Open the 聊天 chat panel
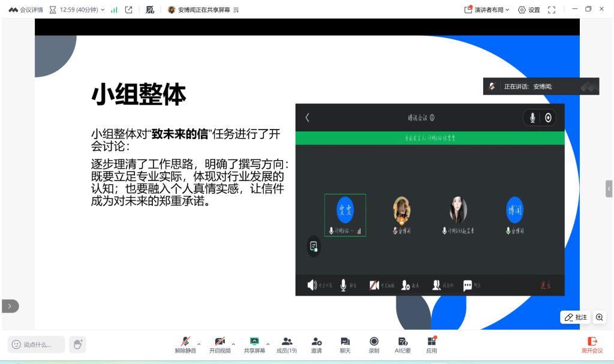Image resolution: width=614 pixels, height=364 pixels. point(345,344)
